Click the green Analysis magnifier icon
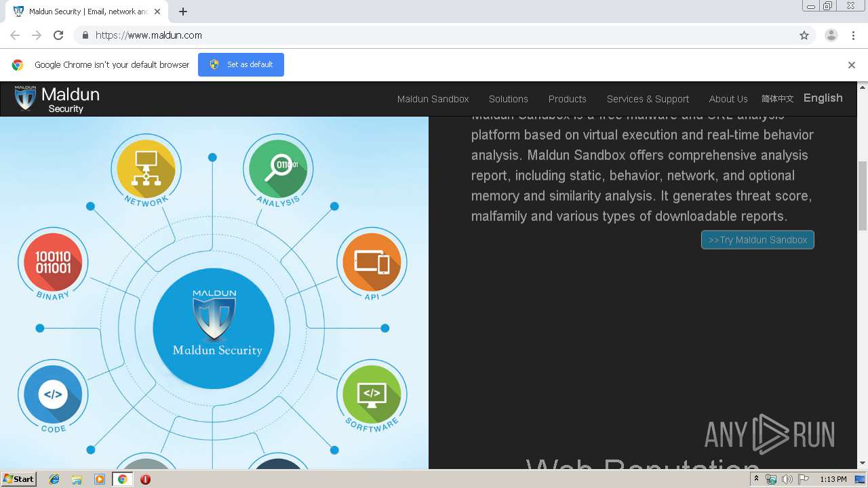 coord(278,169)
